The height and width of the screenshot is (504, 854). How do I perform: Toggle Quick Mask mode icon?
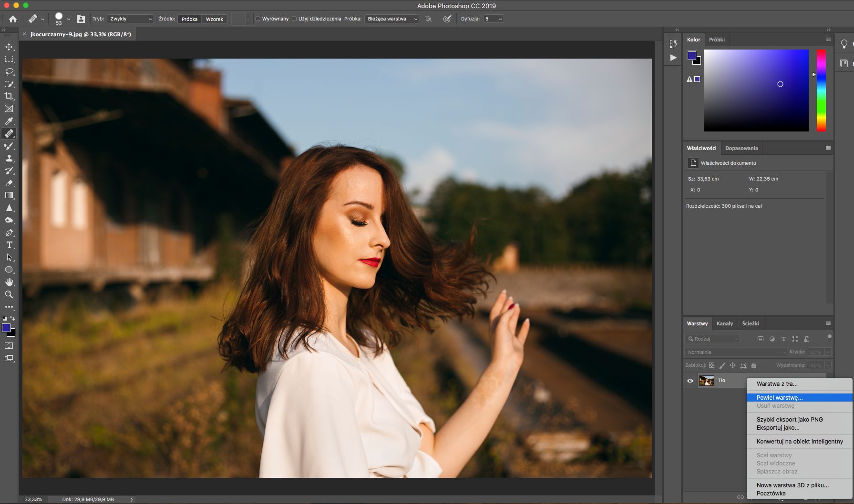tap(9, 346)
